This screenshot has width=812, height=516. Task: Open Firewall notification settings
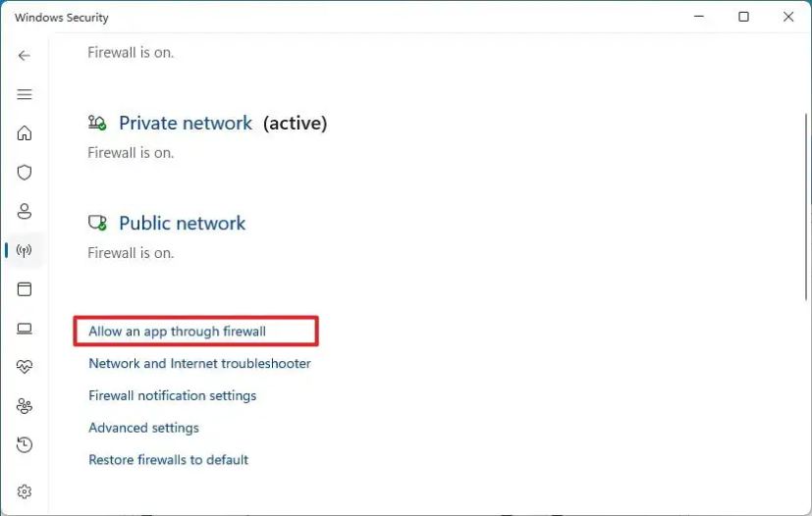[173, 396]
